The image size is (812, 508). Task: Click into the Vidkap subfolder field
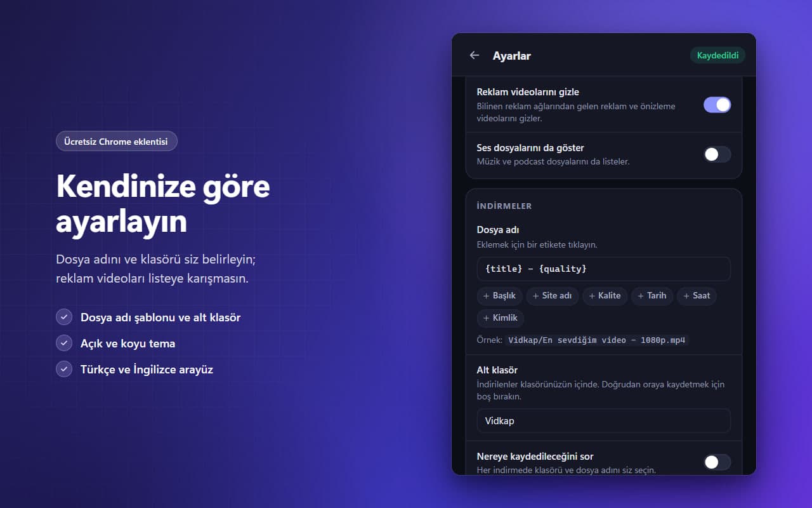click(x=604, y=421)
